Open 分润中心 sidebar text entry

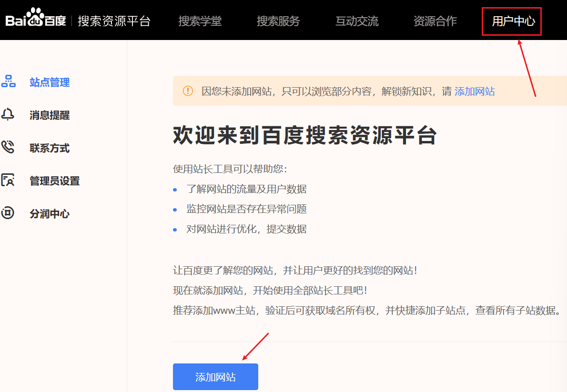[50, 214]
